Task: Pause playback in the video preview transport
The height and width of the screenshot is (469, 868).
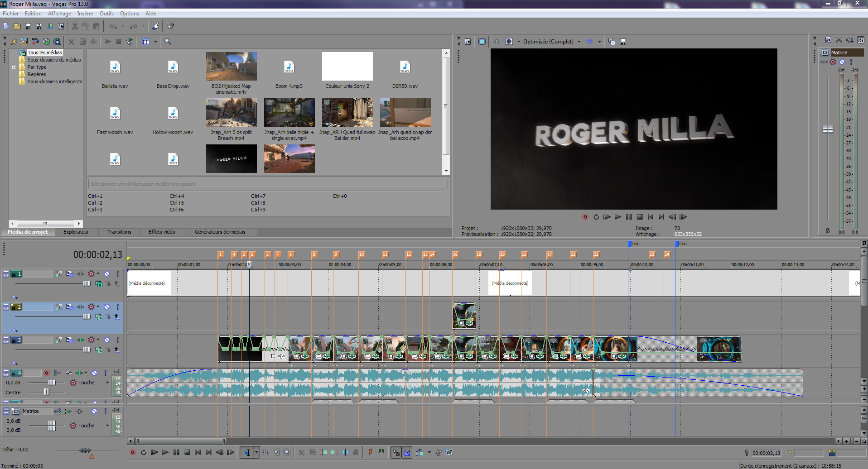Action: [629, 217]
